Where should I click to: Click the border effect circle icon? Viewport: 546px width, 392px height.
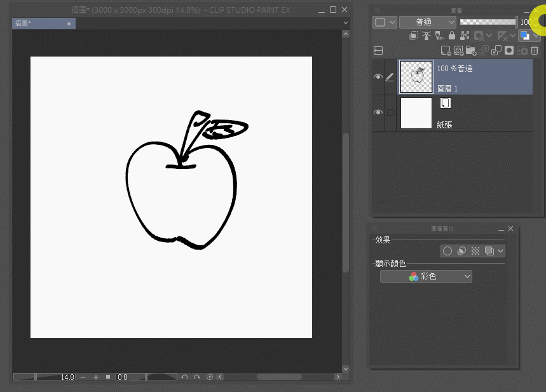coord(447,251)
